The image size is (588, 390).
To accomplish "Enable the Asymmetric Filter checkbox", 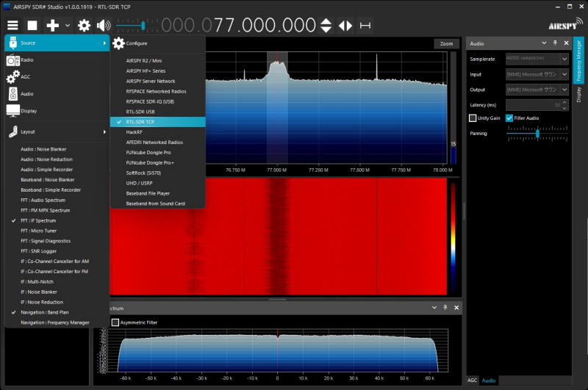I will pyautogui.click(x=115, y=322).
